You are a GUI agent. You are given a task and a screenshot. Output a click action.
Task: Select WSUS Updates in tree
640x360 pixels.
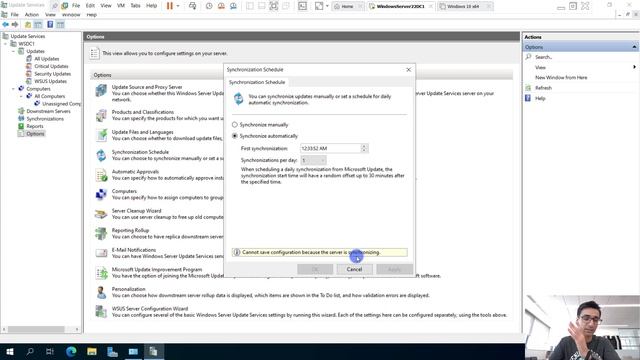pyautogui.click(x=50, y=81)
